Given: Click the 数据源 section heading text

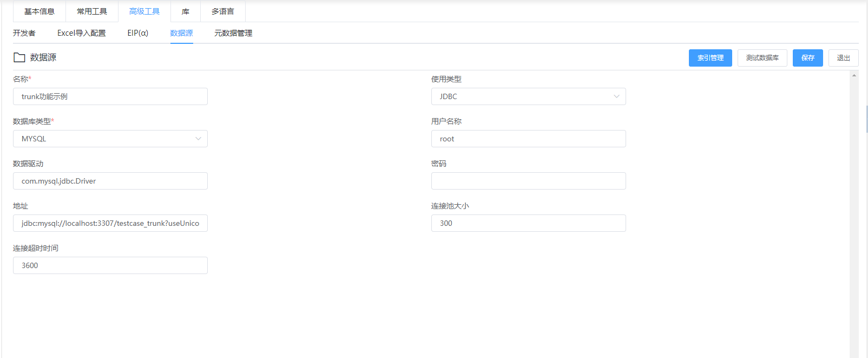Looking at the screenshot, I should pos(43,57).
